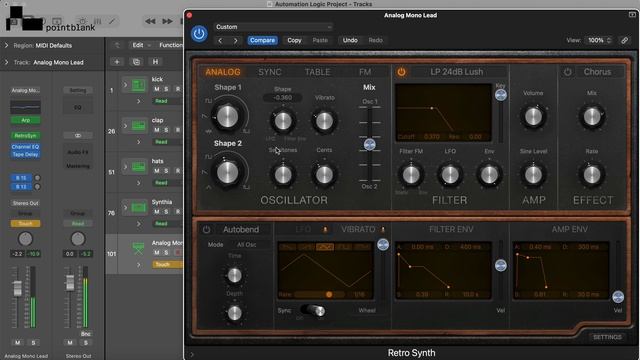The height and width of the screenshot is (360, 640).
Task: Click the Undo button
Action: coord(350,40)
